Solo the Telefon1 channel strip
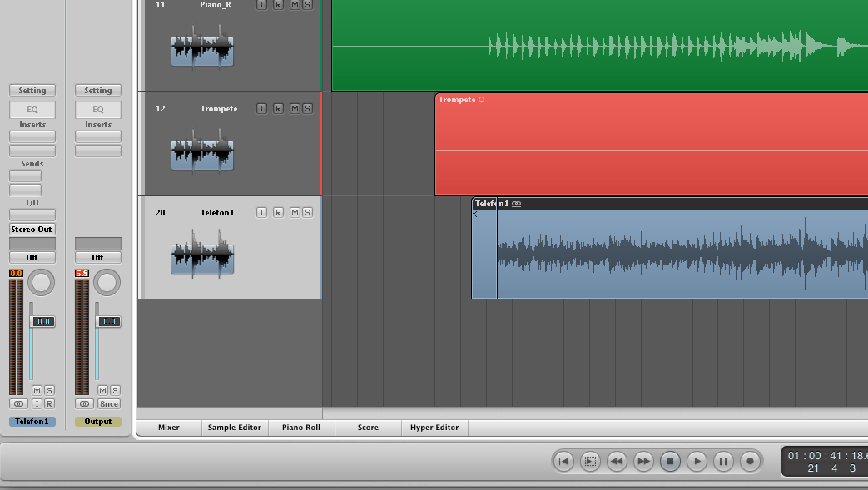Screen dimensions: 868x490 tap(49, 391)
